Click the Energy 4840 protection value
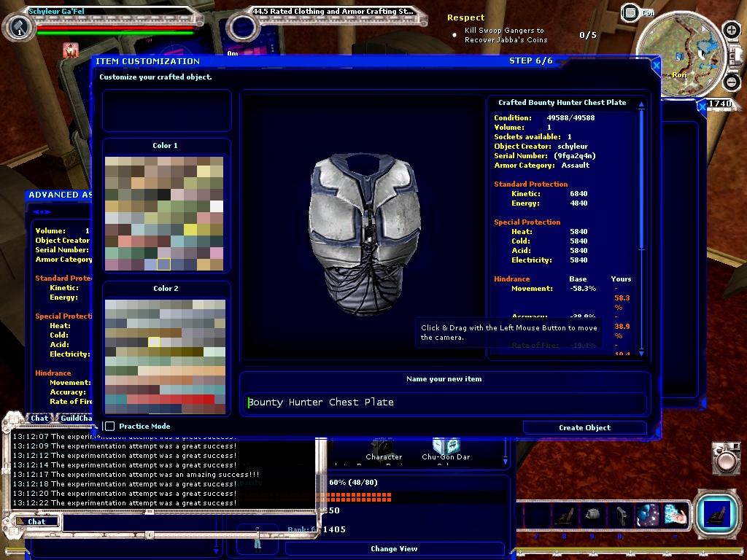Screen dimensions: 747x560 (x=578, y=203)
